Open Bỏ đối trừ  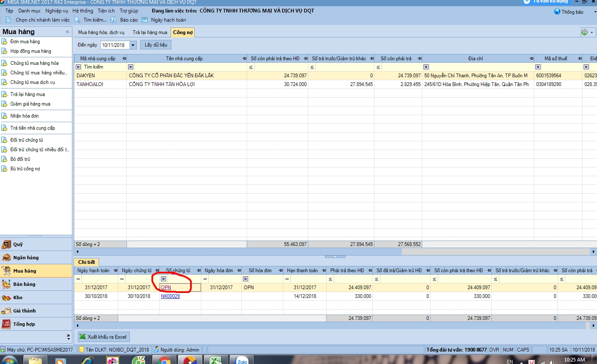[20, 159]
